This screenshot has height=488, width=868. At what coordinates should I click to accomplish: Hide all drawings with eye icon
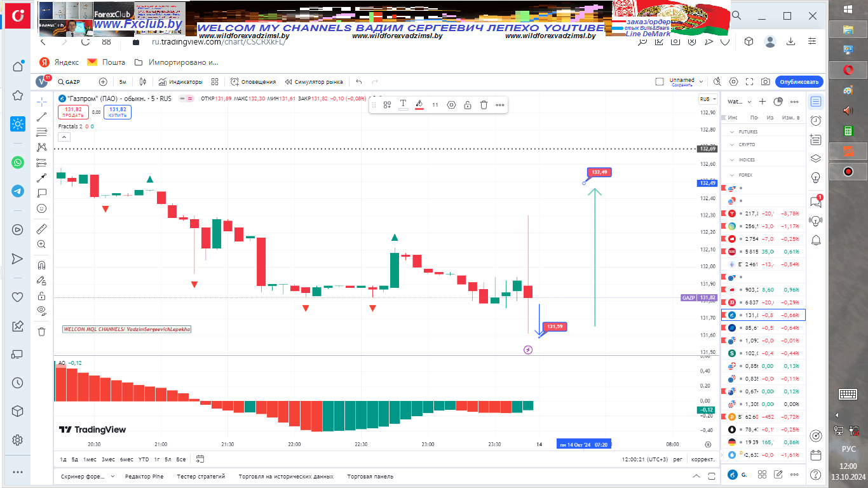[42, 311]
